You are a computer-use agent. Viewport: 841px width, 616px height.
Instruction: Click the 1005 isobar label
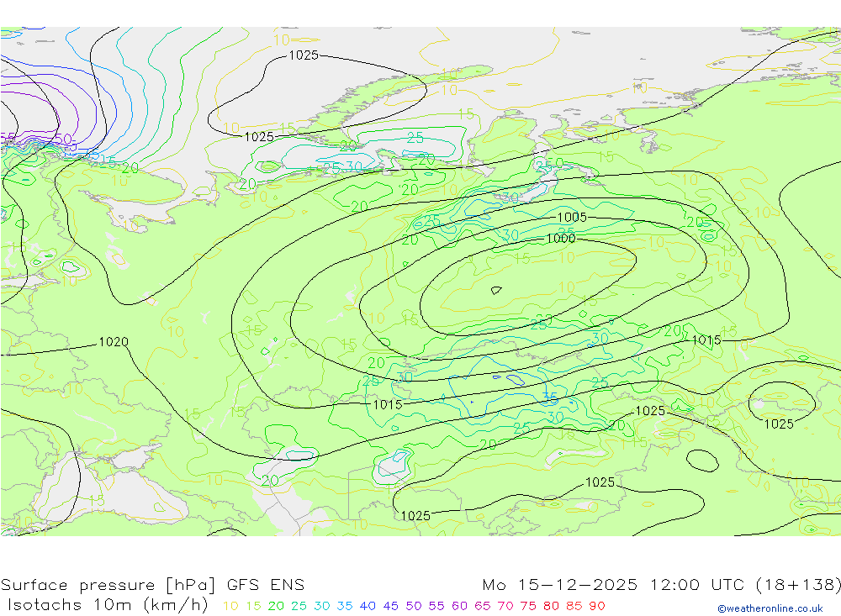572,217
